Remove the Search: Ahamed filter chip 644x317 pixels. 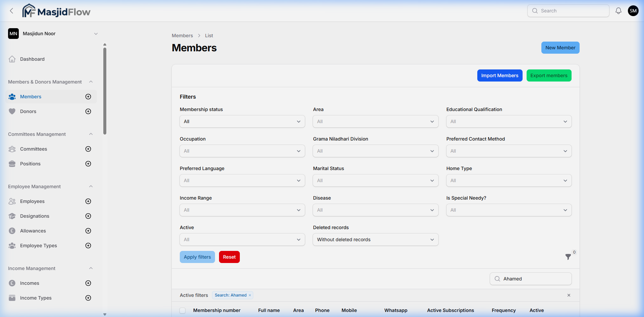pyautogui.click(x=250, y=295)
